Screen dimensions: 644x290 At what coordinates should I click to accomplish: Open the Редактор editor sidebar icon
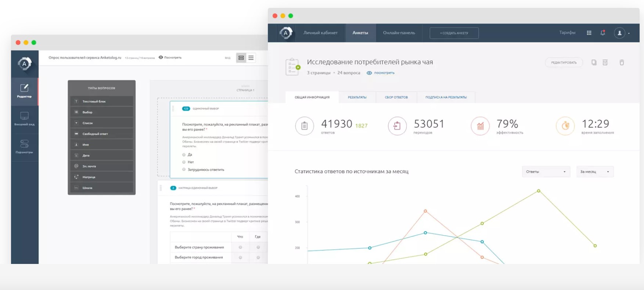tap(24, 91)
